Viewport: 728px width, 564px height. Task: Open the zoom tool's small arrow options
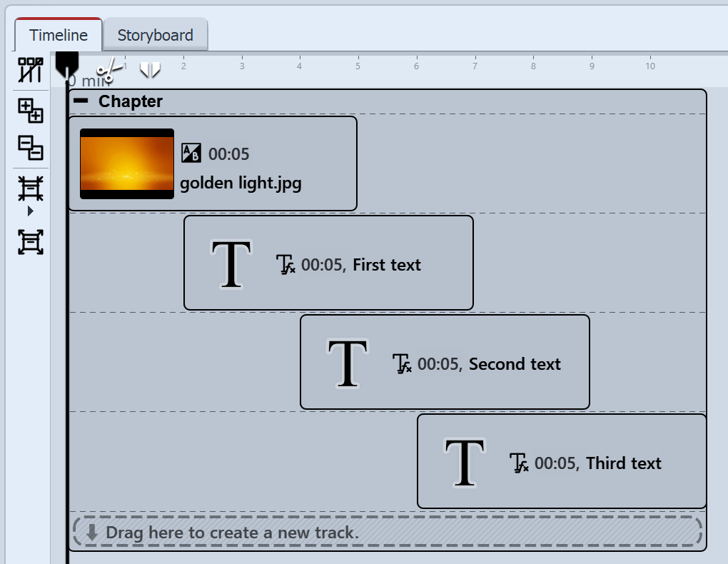[30, 210]
